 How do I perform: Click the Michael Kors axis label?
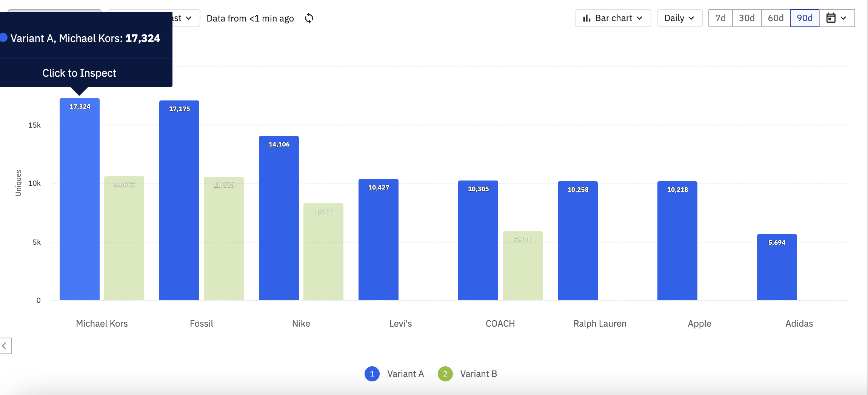point(102,324)
